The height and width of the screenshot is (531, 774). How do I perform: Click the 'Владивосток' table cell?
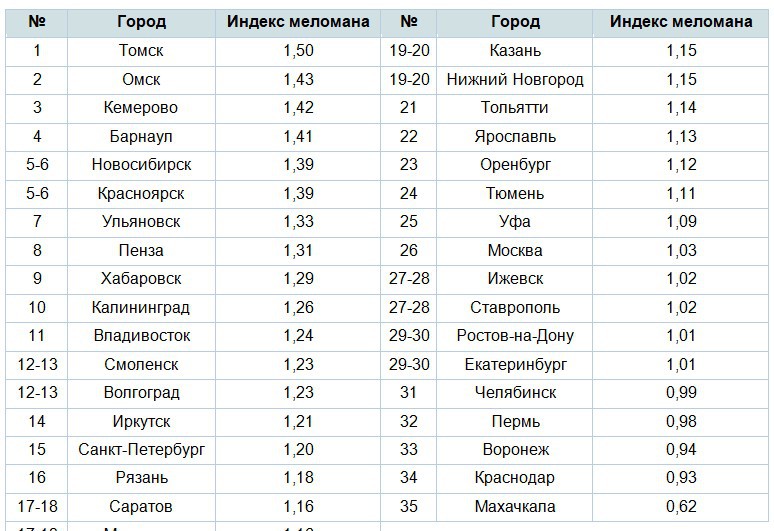coord(141,335)
